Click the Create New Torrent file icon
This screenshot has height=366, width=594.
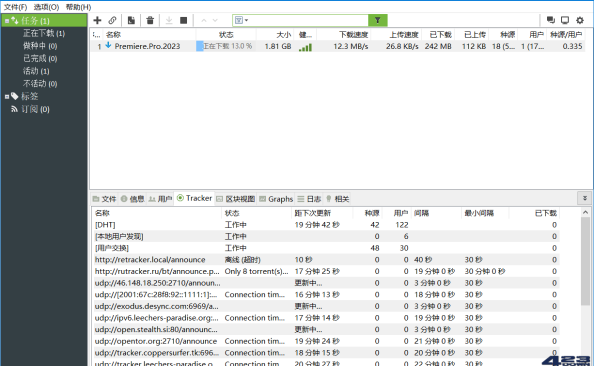131,20
